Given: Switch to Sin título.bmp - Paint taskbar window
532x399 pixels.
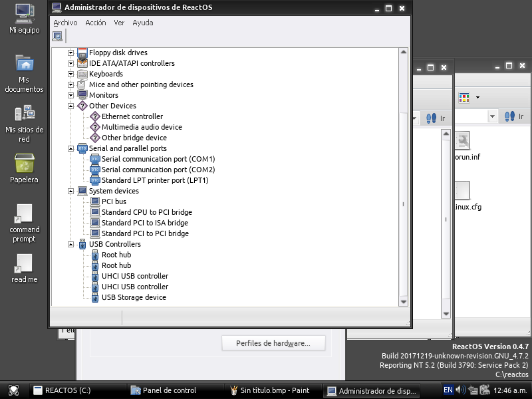Looking at the screenshot, I should pos(274,390).
